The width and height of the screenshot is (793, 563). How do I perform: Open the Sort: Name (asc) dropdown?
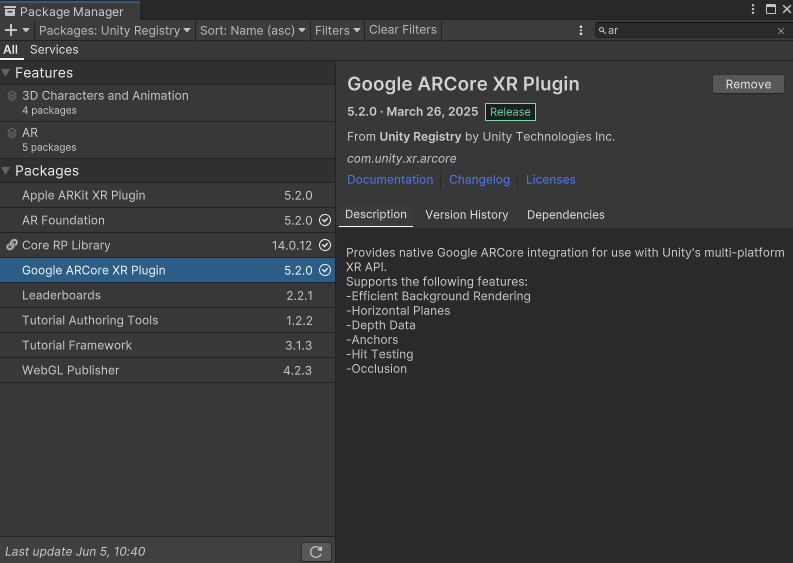253,30
